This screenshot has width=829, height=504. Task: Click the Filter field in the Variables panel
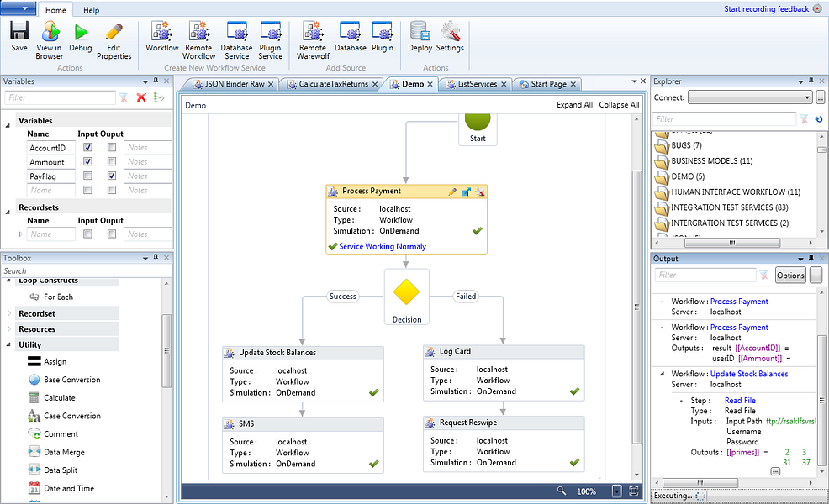pyautogui.click(x=59, y=98)
